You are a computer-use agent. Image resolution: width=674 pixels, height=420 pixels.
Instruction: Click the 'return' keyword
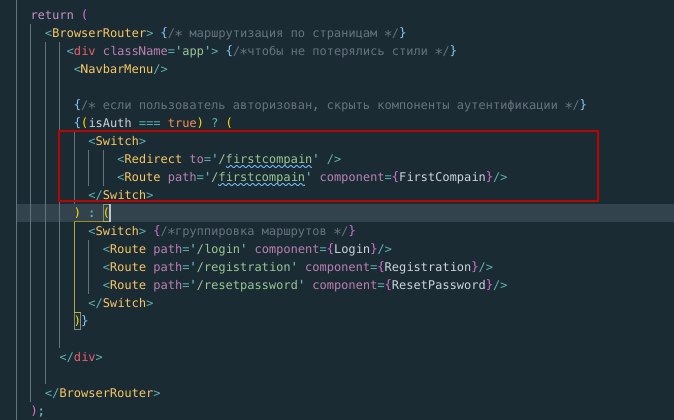coord(52,15)
